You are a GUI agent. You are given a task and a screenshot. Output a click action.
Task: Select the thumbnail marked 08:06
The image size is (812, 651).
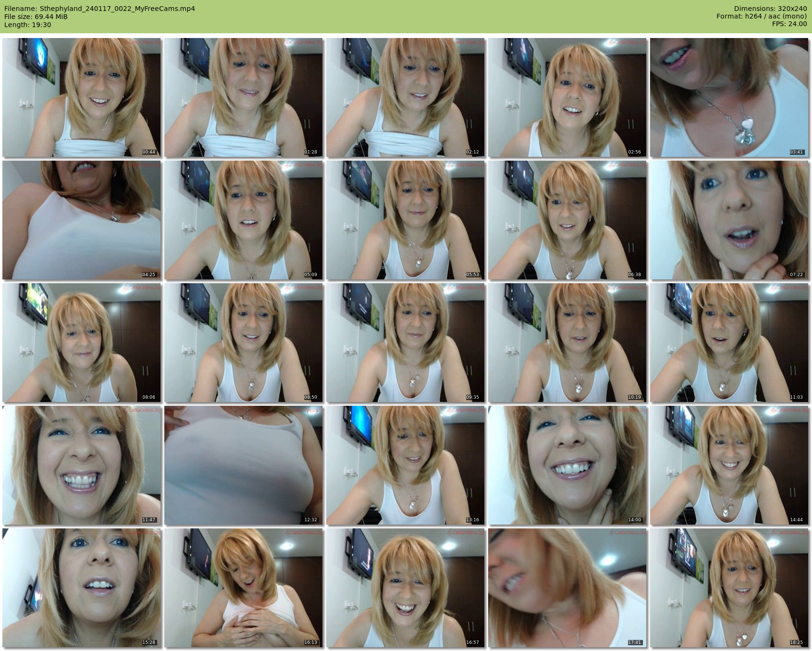[x=81, y=343]
